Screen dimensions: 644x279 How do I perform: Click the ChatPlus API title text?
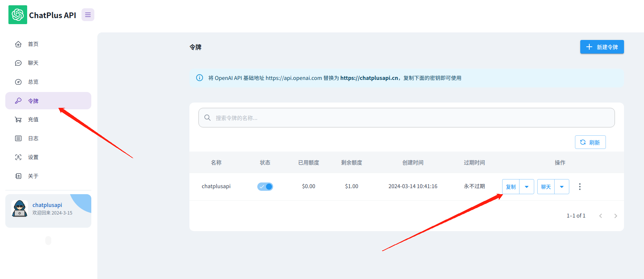(x=52, y=15)
